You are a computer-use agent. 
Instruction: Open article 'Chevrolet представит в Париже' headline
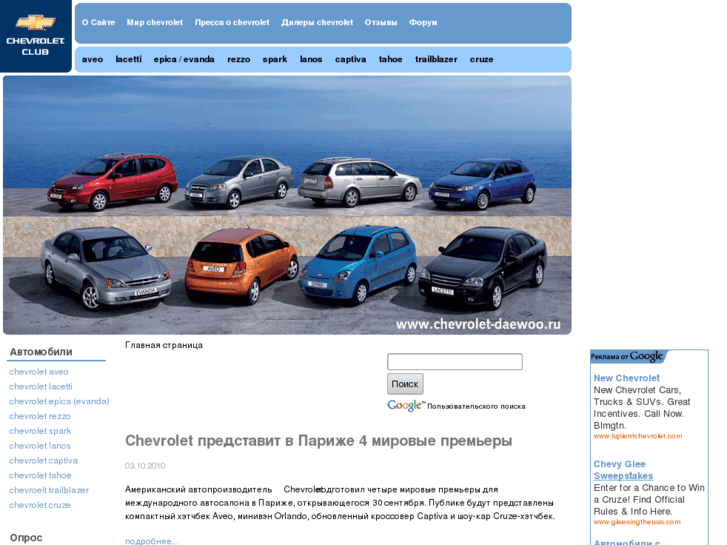[x=319, y=441]
